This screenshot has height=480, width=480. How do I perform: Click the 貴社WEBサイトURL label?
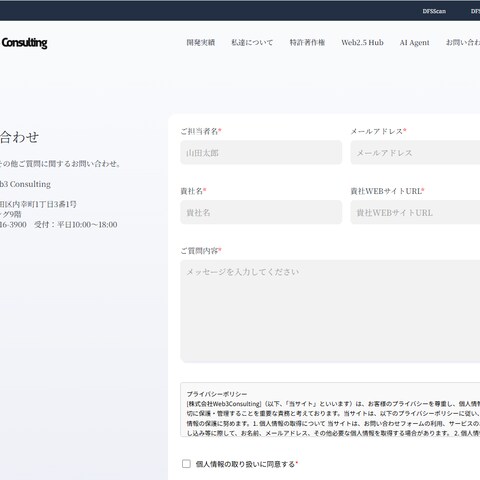(387, 191)
